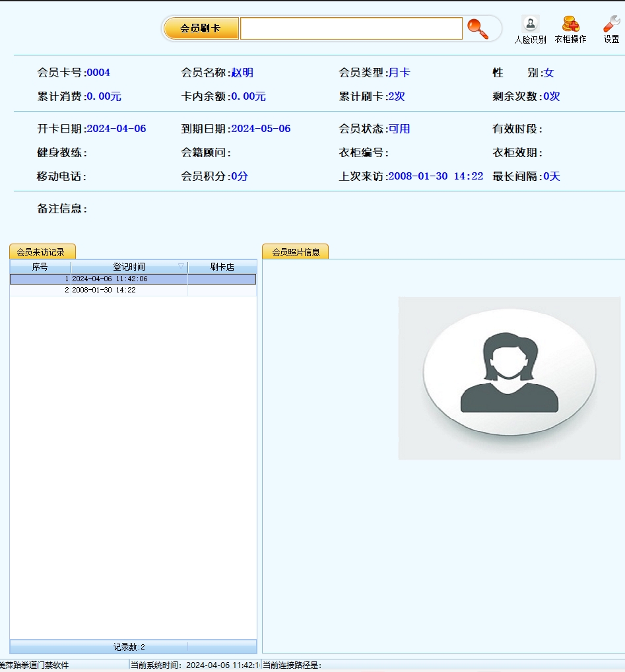Sort by the 登记时间 column header

click(129, 267)
